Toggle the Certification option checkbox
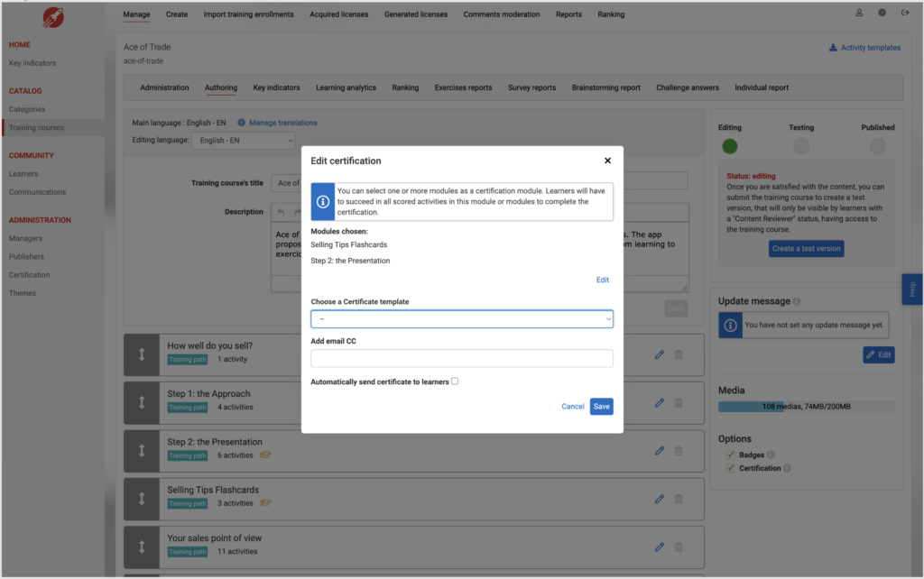 [731, 468]
